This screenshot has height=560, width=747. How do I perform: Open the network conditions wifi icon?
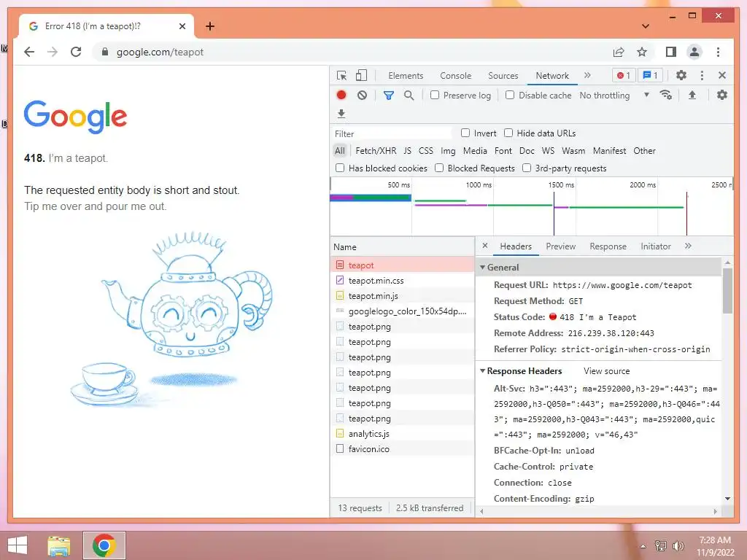click(x=665, y=96)
